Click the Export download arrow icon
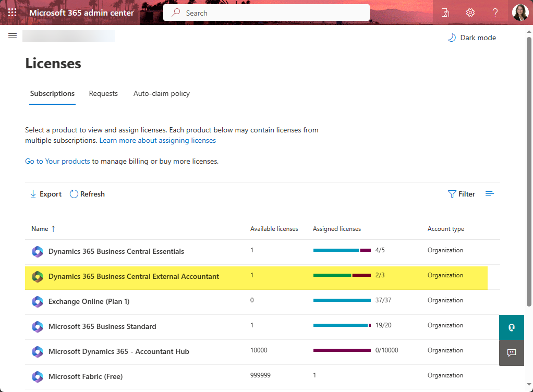The width and height of the screenshot is (533, 392). tap(33, 194)
